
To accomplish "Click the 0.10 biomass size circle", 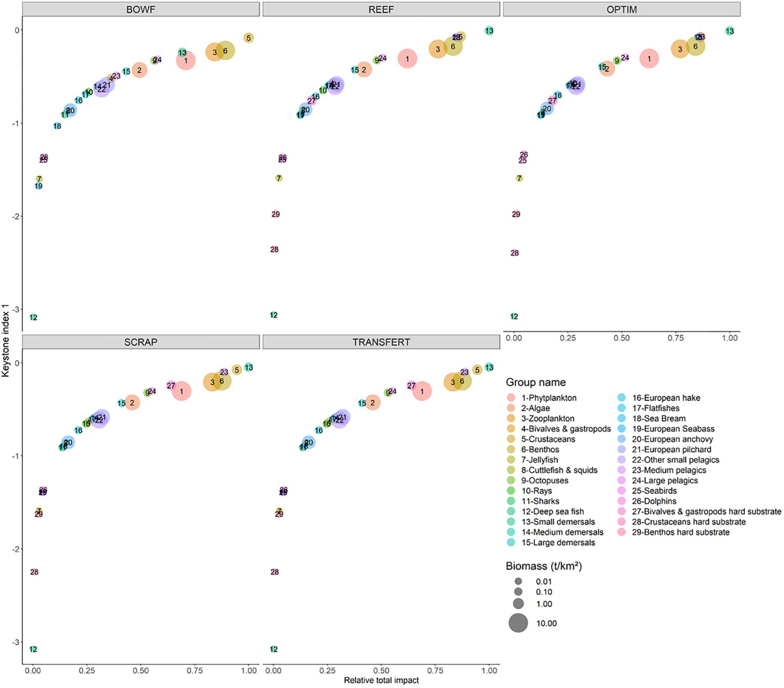I will click(518, 592).
